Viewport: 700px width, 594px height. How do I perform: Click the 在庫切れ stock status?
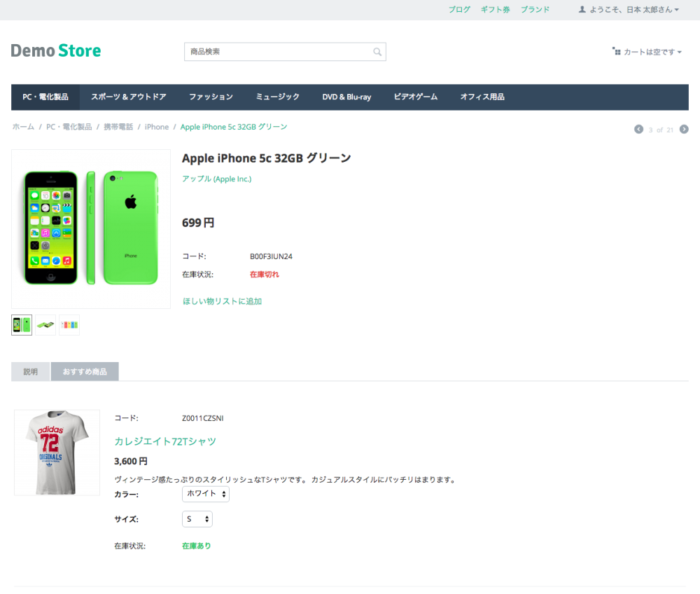[265, 274]
